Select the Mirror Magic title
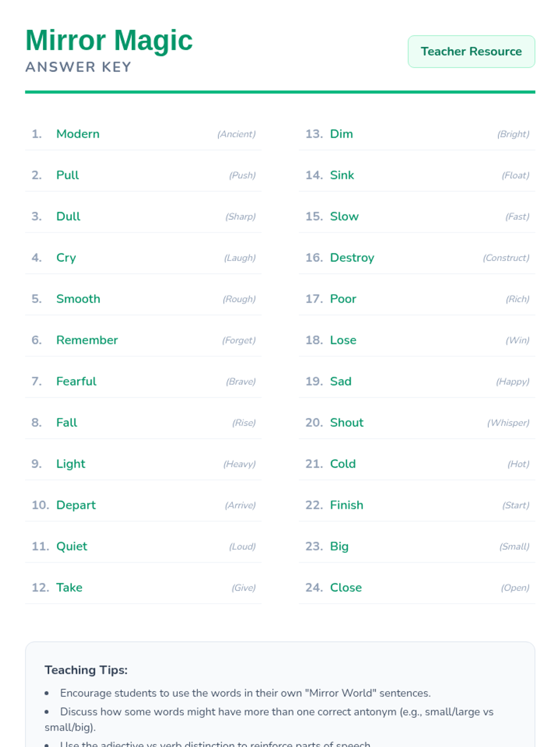 (109, 41)
